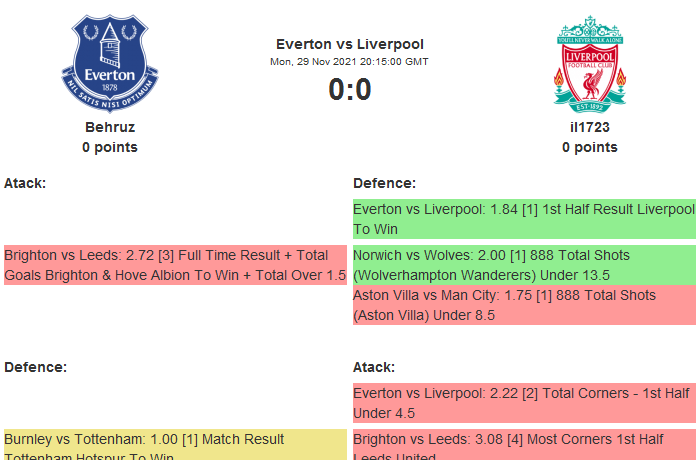Click the 0 points label under Behruz
Viewport: 700px width, 460px height.
(x=110, y=147)
